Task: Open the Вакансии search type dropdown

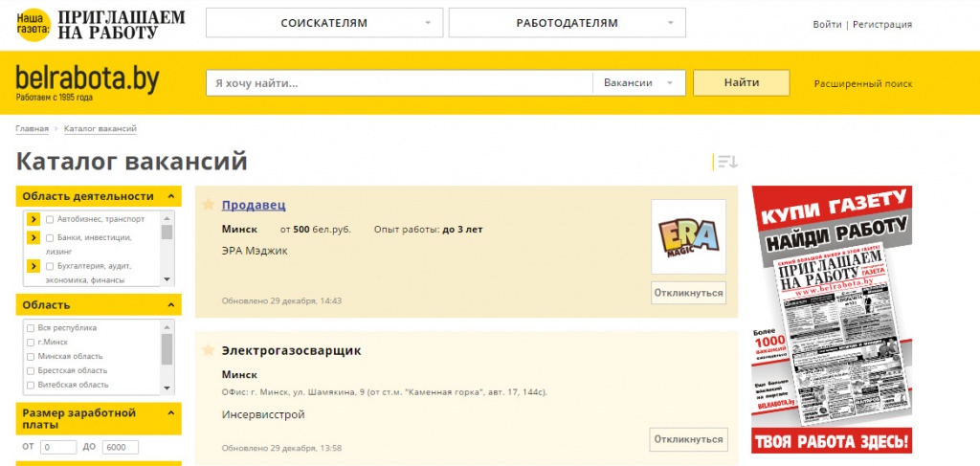Action: 638,83
